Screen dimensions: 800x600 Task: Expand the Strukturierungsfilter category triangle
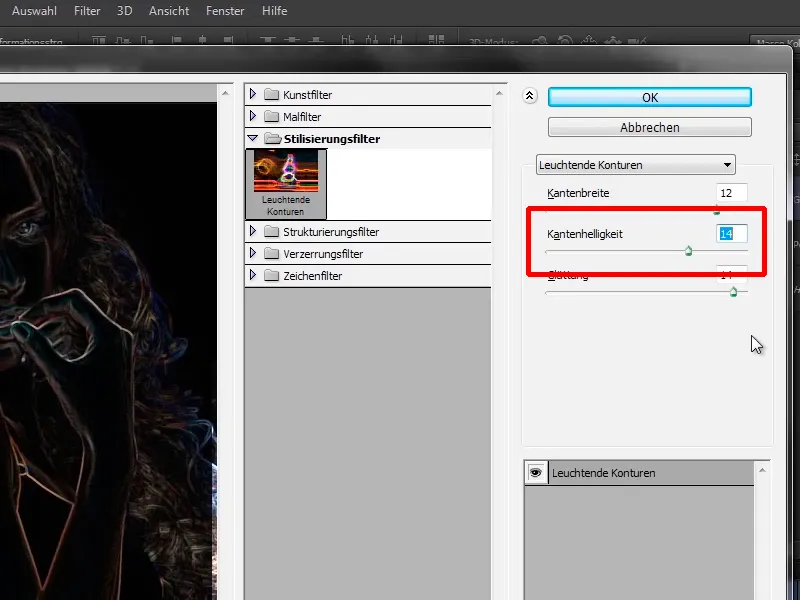[x=253, y=231]
